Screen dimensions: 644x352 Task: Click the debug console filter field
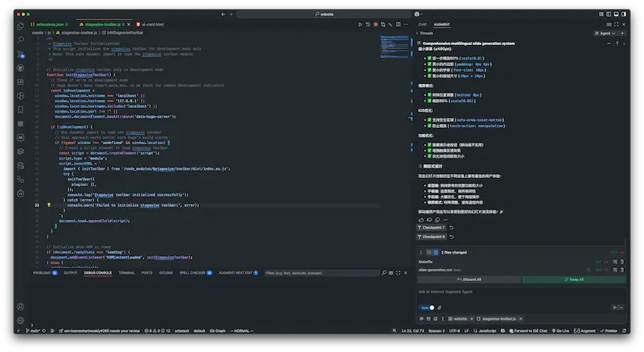coord(321,273)
